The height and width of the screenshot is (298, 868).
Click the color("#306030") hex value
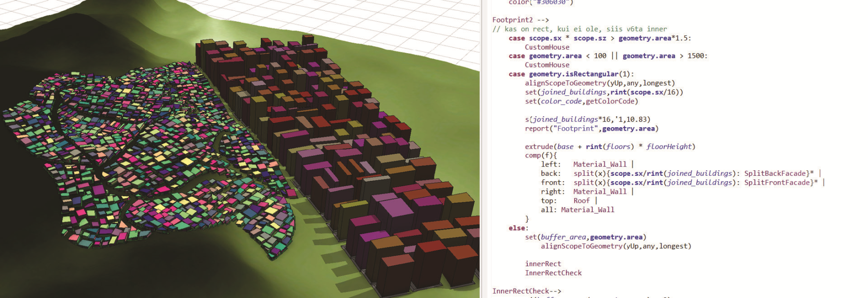tap(540, 2)
